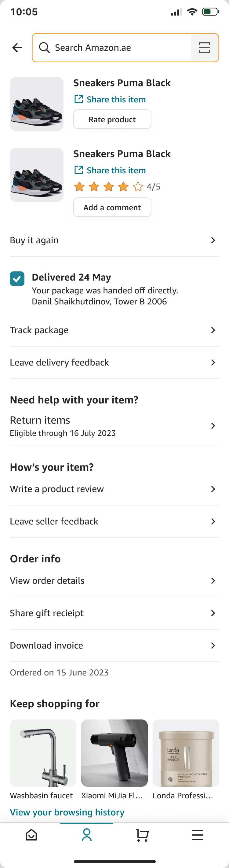Screen dimensions: 229x868
Task: Tap the search magnifier icon
Action: point(45,48)
